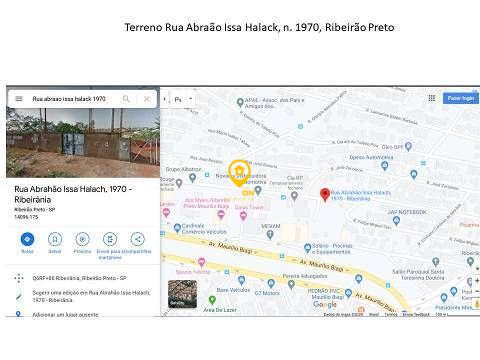This screenshot has height=360, width=480.
Task: Click the red location pin marker
Action: pos(325,195)
